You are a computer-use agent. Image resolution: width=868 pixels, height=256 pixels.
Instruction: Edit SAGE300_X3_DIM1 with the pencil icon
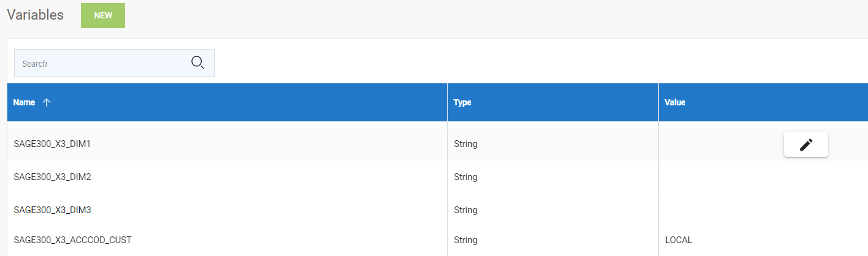805,145
